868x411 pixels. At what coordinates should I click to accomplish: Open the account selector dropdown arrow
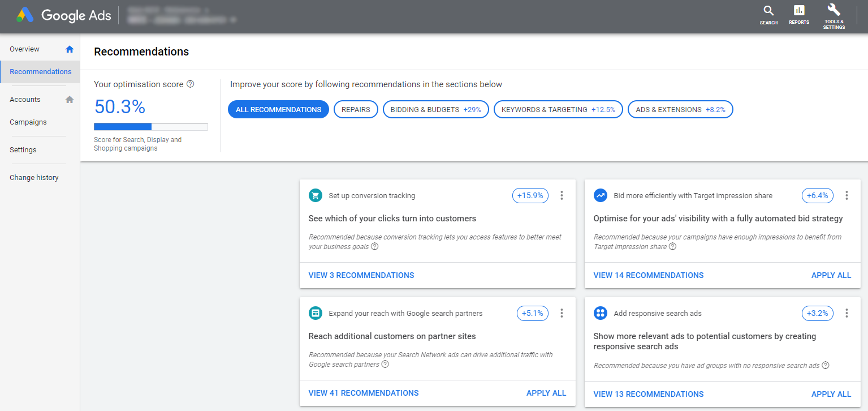(233, 20)
